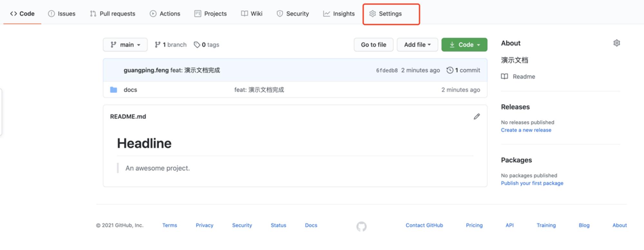The width and height of the screenshot is (644, 250).
Task: Switch to the Code tab
Action: coord(22,14)
